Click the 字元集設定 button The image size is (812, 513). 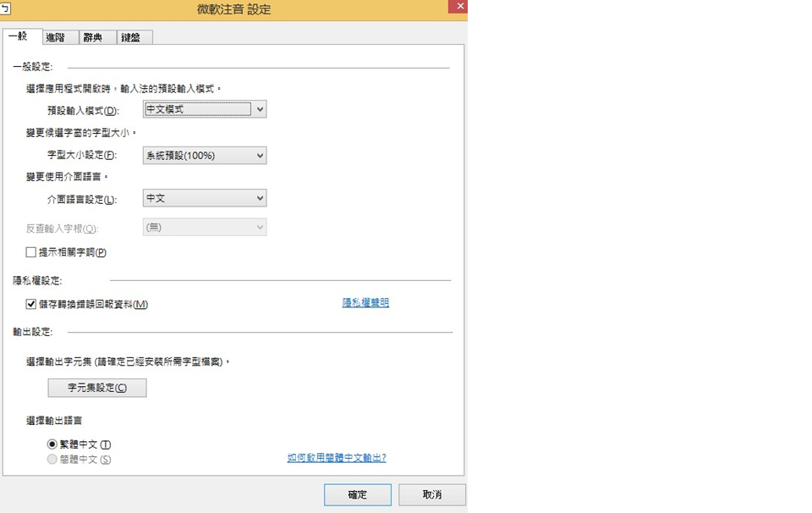(97, 388)
